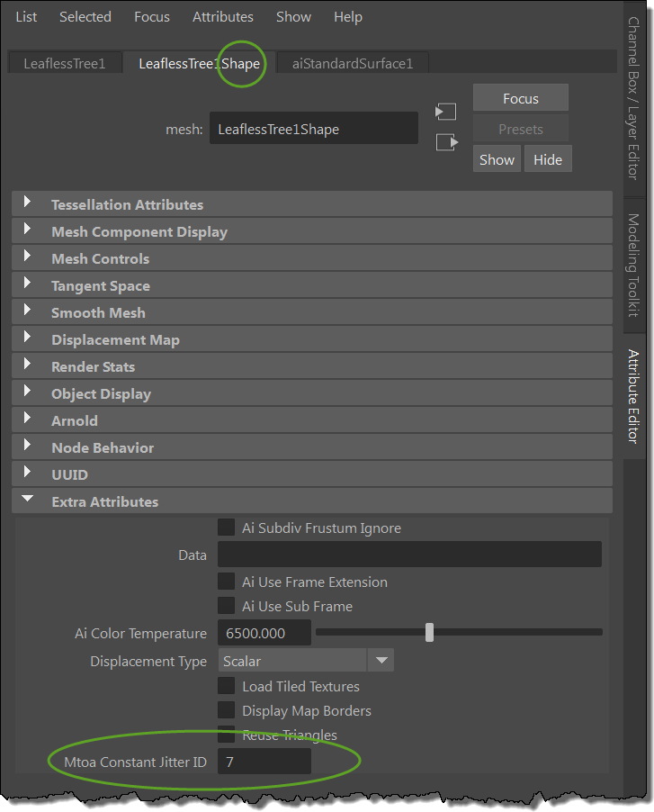The height and width of the screenshot is (812, 654).
Task: Click the load input connection arrow icon
Action: (445, 112)
